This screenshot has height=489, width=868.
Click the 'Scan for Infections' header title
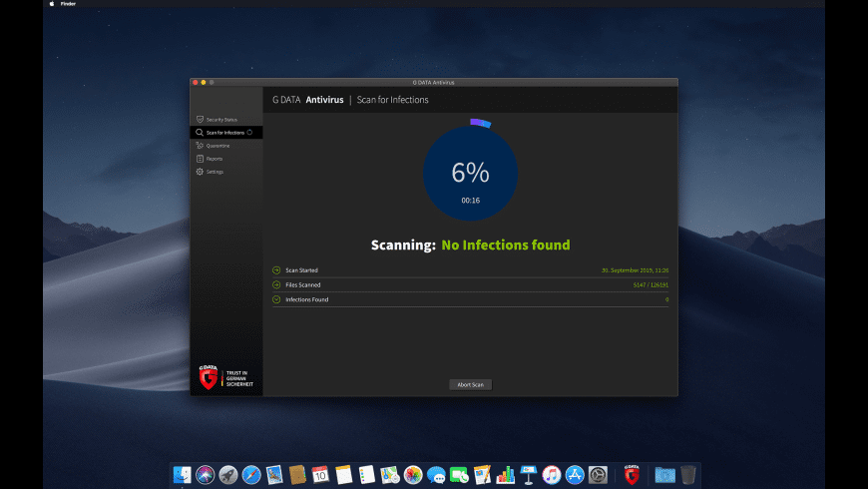click(x=392, y=100)
